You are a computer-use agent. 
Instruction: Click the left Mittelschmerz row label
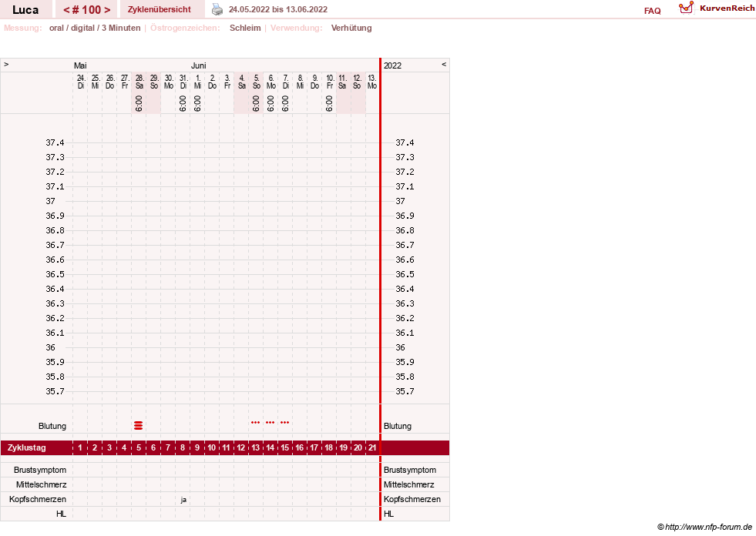[x=41, y=484]
